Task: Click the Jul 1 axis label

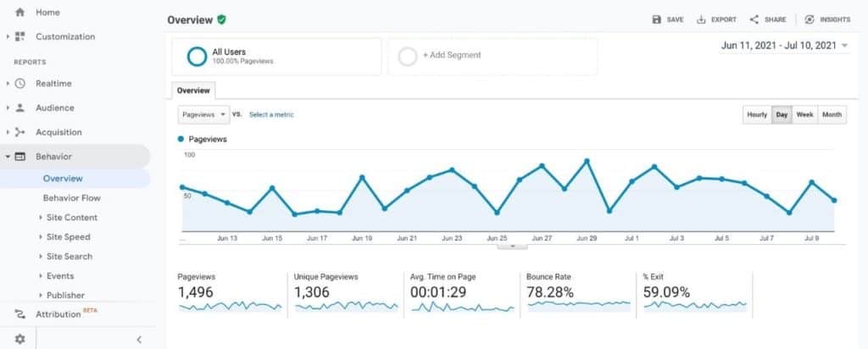Action: 632,238
